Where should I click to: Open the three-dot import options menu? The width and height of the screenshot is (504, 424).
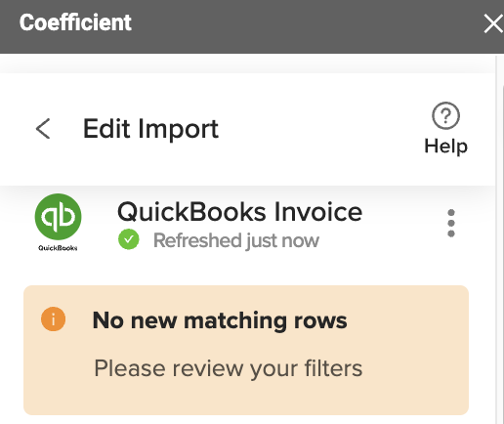click(451, 223)
